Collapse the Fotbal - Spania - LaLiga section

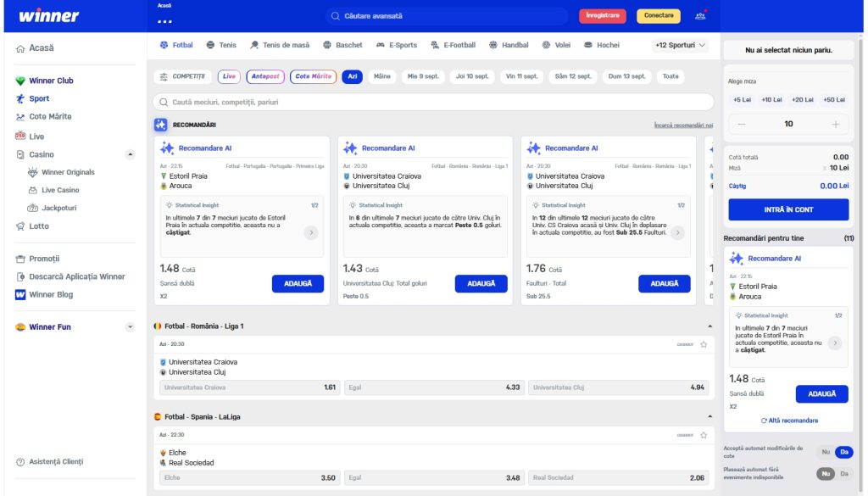tap(709, 416)
